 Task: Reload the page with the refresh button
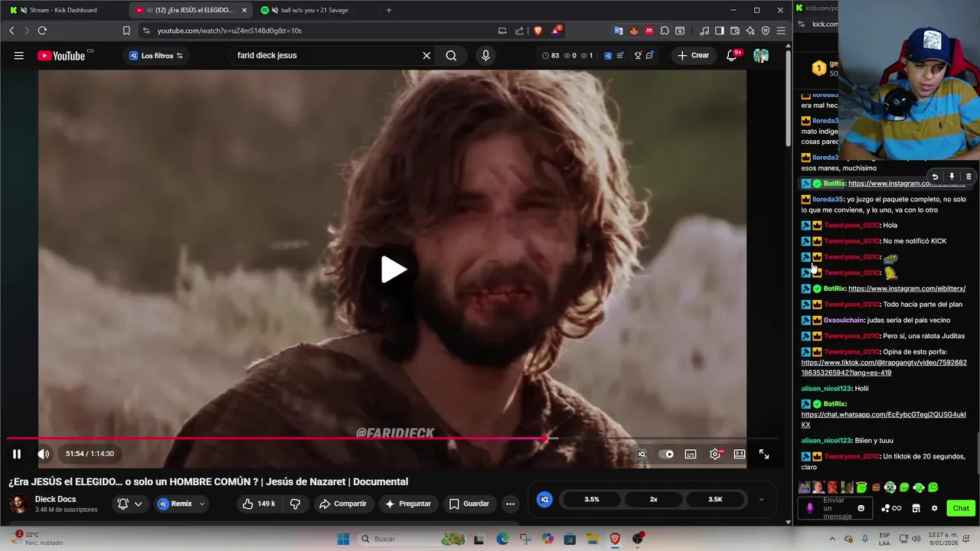point(42,31)
